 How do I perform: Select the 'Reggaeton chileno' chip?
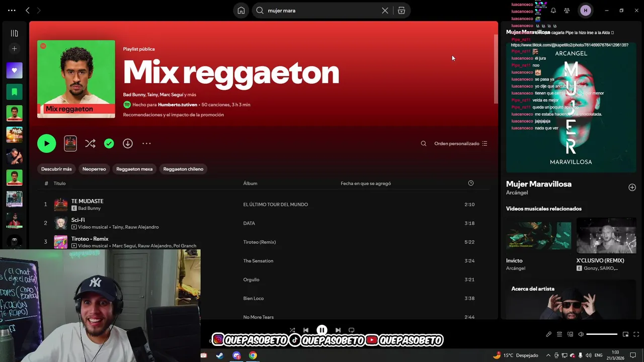[183, 169]
